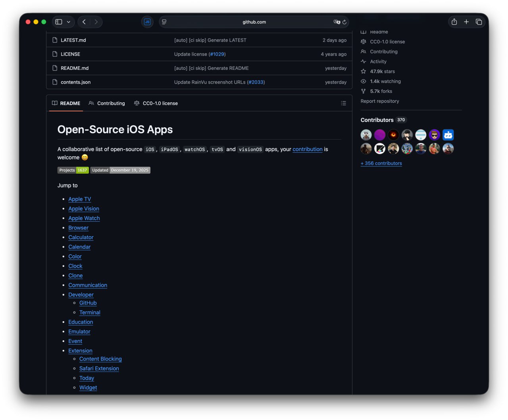Open the README outline list icon

tap(343, 103)
